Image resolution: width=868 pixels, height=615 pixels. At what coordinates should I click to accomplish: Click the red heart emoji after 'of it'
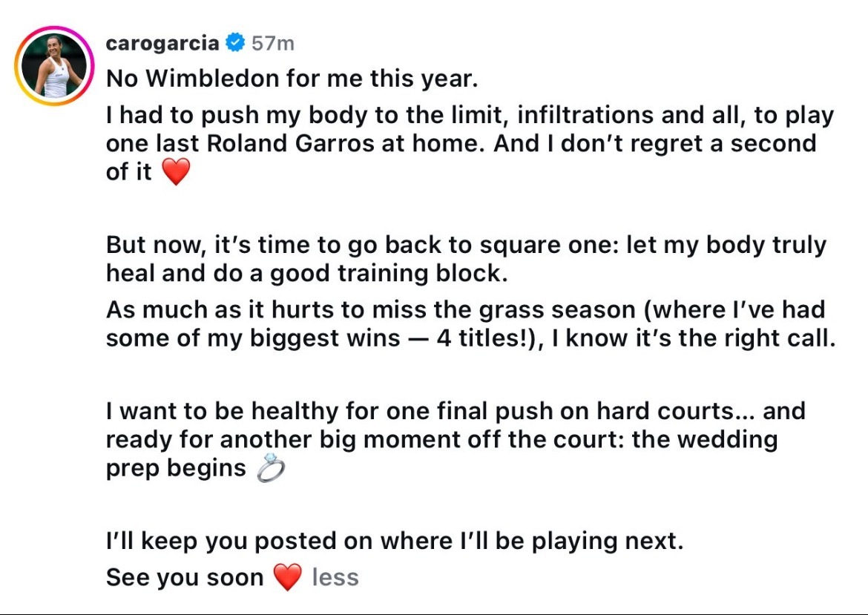point(176,171)
